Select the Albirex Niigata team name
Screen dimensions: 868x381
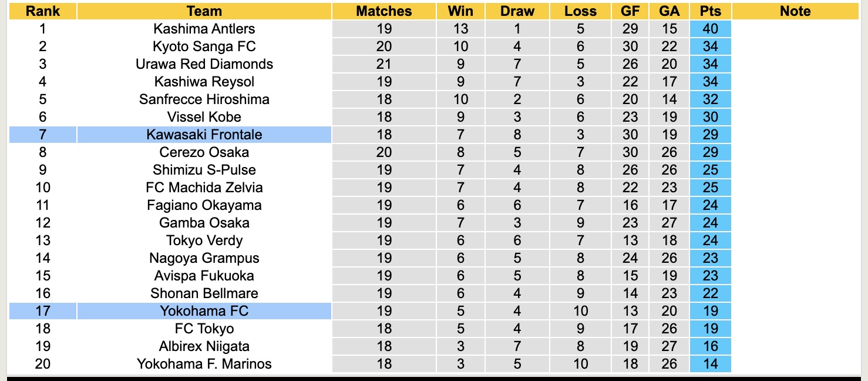204,346
